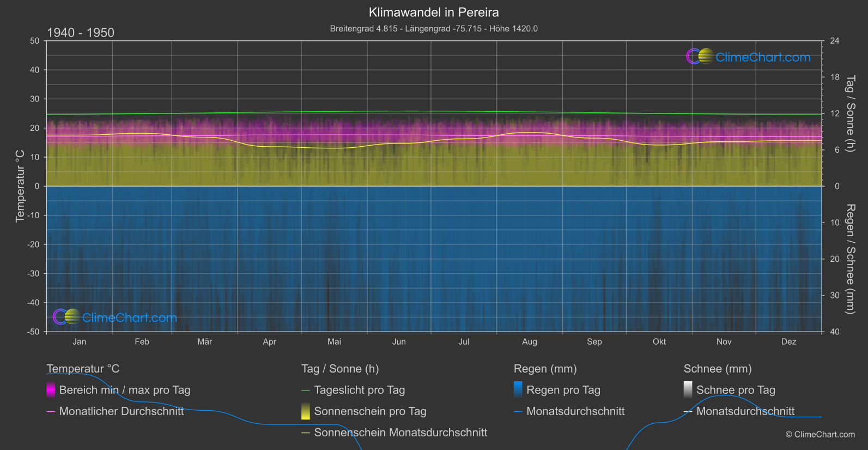Click the 'Regen / Schnee (mm)' axis title
Image resolution: width=868 pixels, height=450 pixels.
tap(850, 259)
